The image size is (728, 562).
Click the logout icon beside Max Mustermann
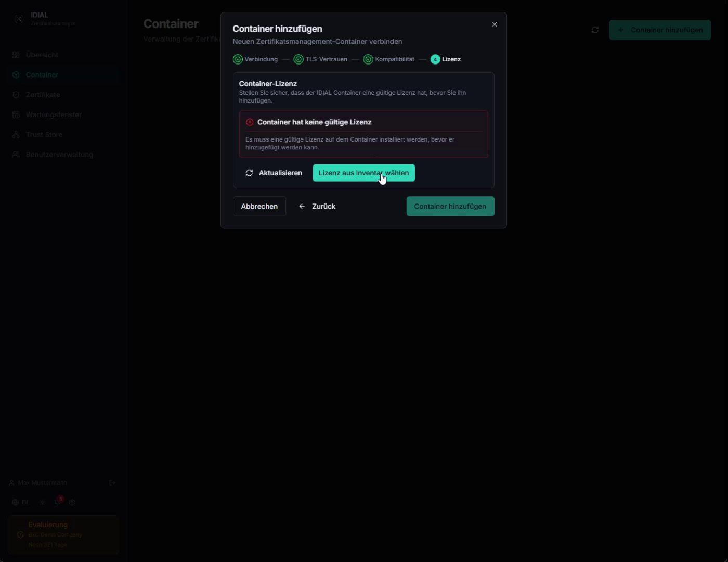[x=112, y=483]
